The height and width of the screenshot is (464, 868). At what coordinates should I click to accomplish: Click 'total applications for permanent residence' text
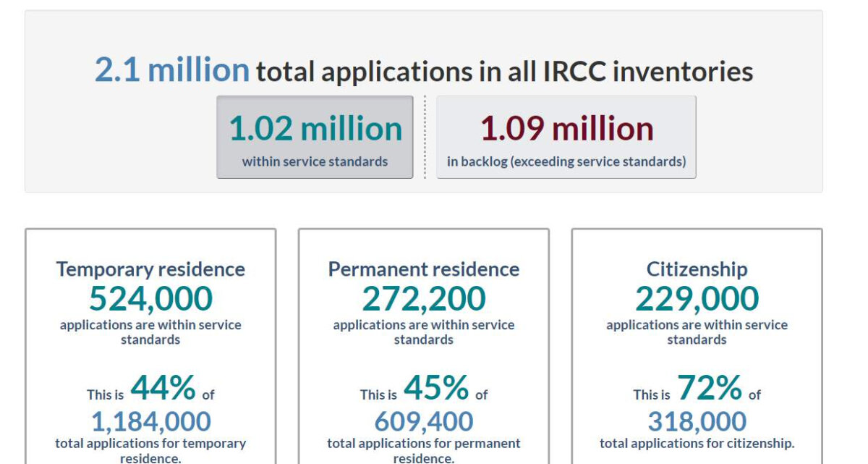click(x=424, y=450)
